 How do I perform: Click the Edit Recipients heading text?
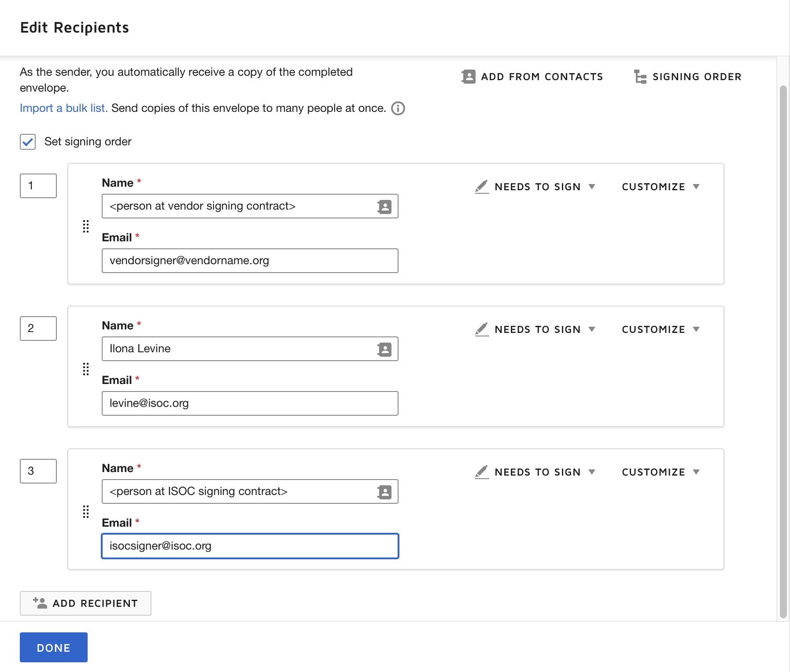click(x=74, y=28)
